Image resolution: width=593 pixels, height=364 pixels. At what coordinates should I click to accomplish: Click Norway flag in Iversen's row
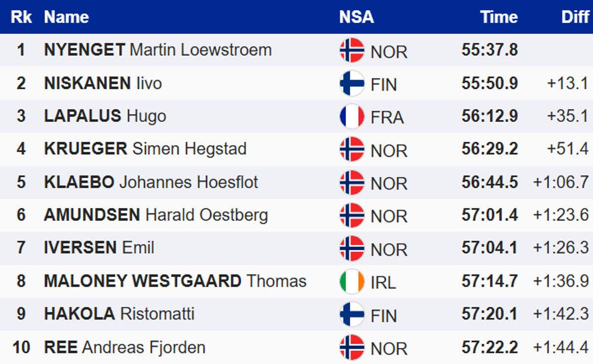pyautogui.click(x=352, y=248)
